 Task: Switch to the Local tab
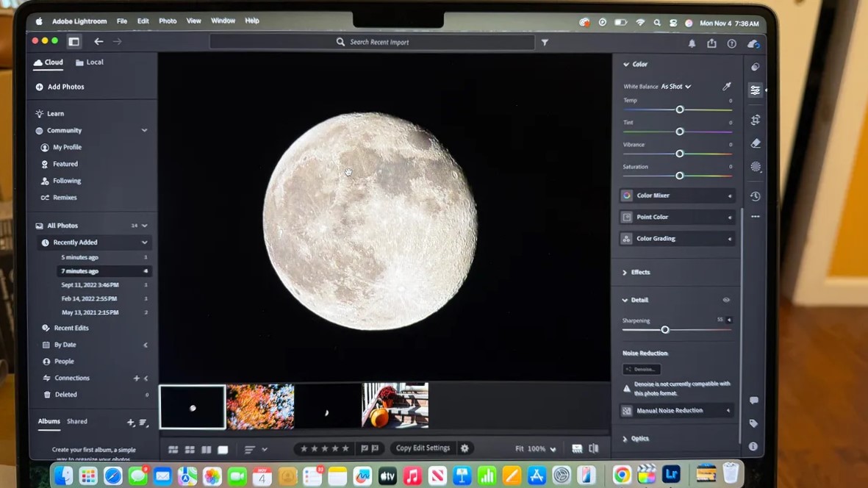tap(90, 62)
